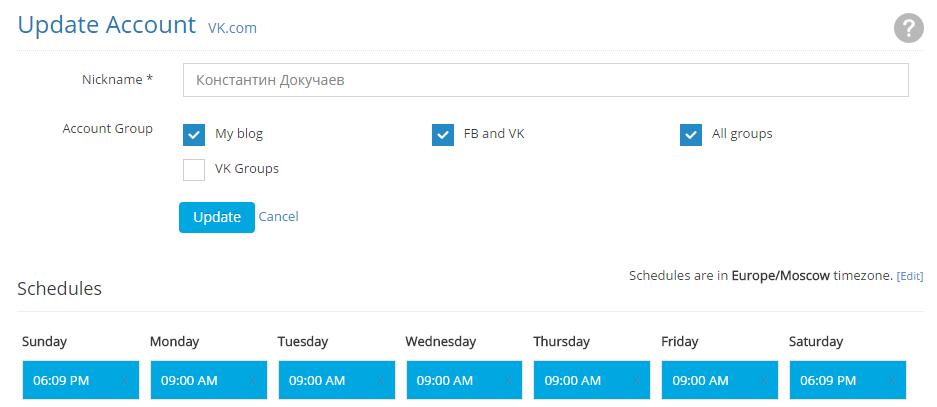This screenshot has width=937, height=407.
Task: Uncheck the All groups checkbox
Action: [691, 134]
